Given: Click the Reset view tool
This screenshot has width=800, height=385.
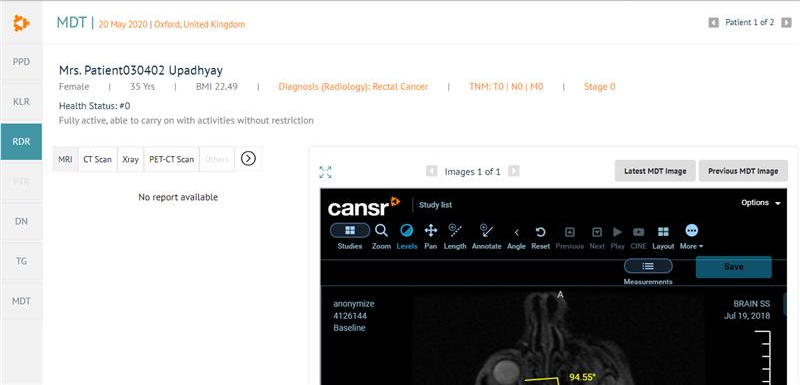Looking at the screenshot, I should point(540,237).
